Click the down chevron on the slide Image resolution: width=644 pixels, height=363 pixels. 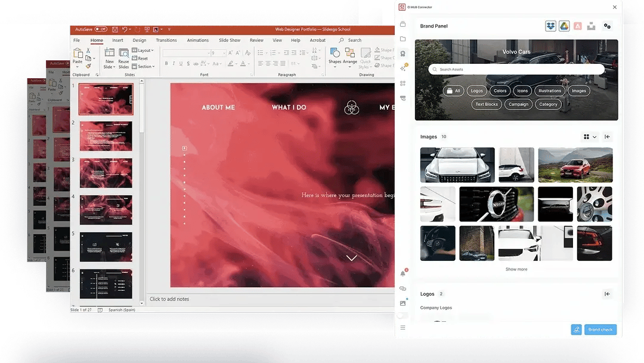352,258
